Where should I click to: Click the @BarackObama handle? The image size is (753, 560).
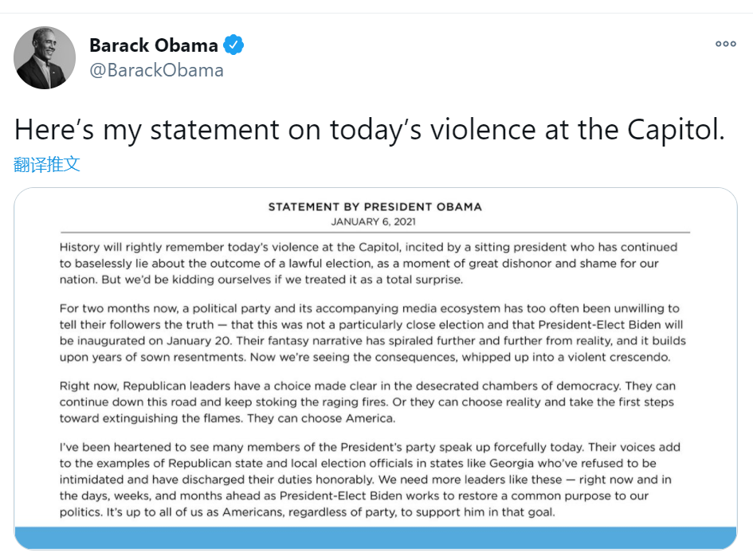(156, 70)
